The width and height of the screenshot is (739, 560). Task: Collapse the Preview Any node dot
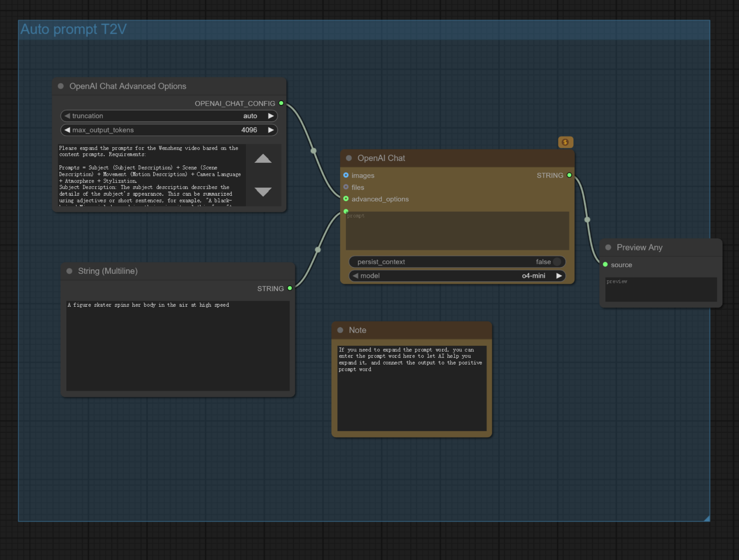tap(608, 247)
